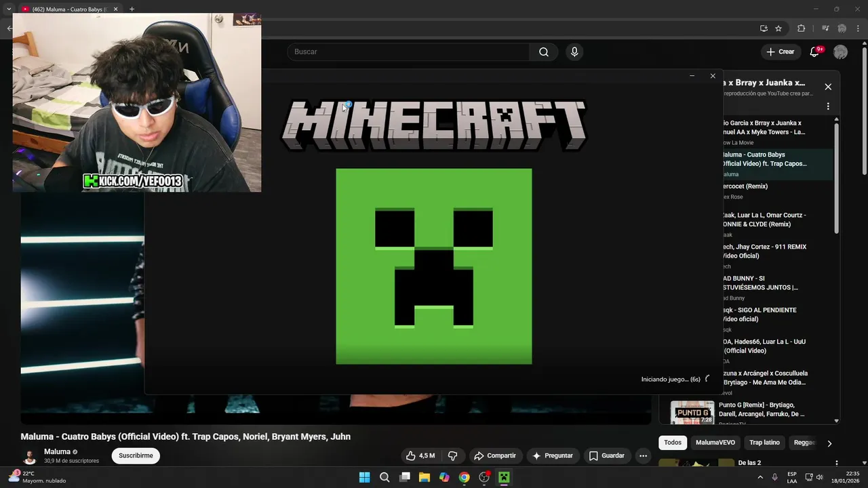The image size is (868, 488).
Task: Open playlist panel three-dot options
Action: click(828, 106)
